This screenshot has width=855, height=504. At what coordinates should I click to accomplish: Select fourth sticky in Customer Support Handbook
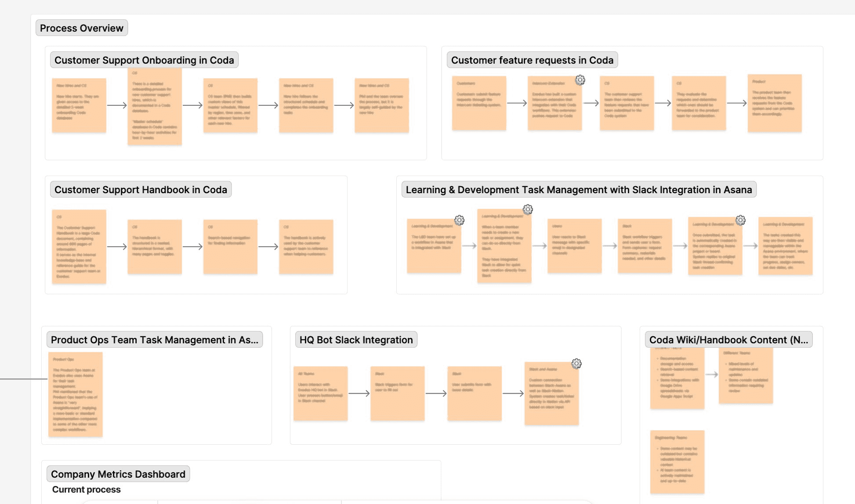click(306, 247)
